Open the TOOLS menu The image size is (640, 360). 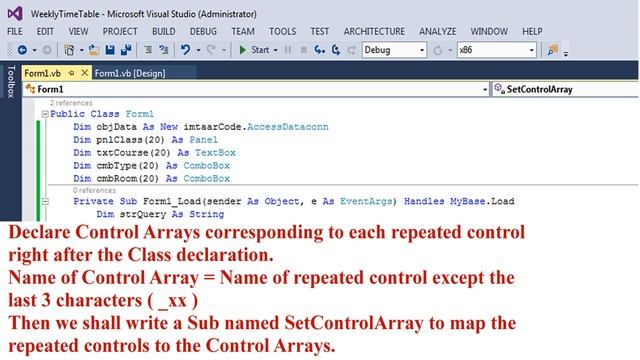(x=282, y=31)
